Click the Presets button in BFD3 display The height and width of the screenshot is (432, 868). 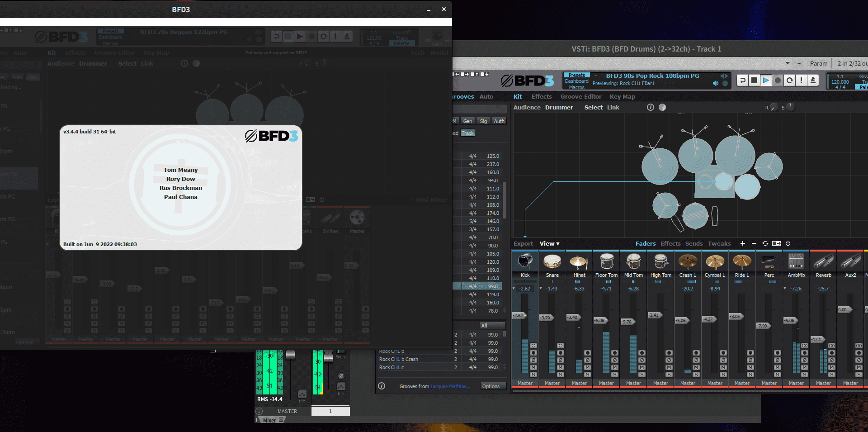point(576,75)
